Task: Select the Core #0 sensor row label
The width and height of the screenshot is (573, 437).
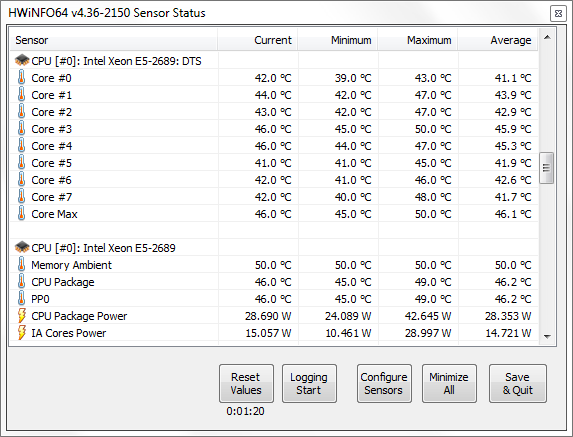Action: 51,78
